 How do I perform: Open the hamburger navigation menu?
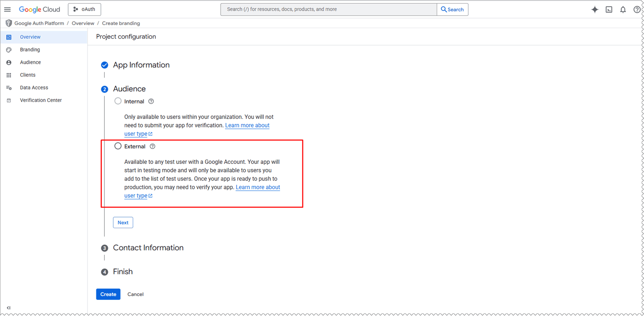click(7, 9)
